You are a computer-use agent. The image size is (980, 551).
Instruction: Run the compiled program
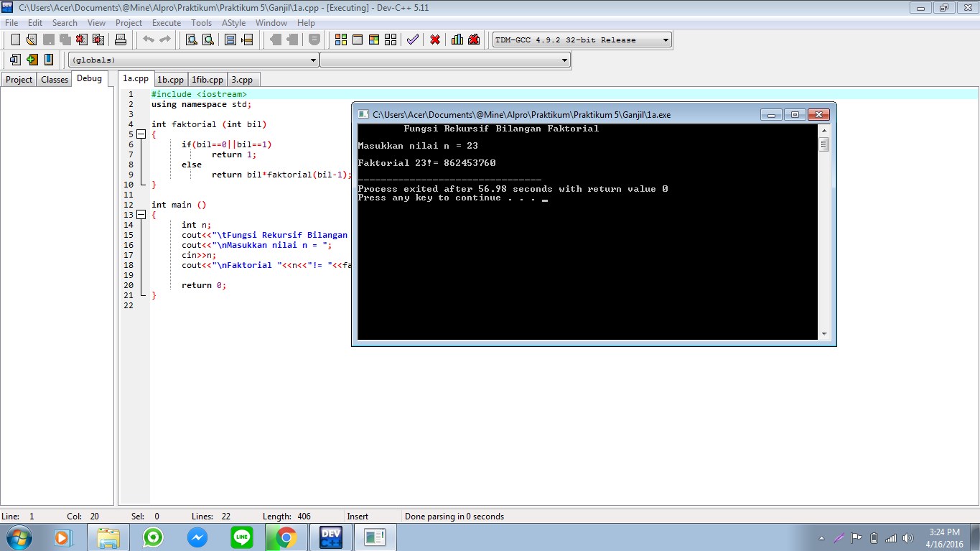click(x=357, y=40)
